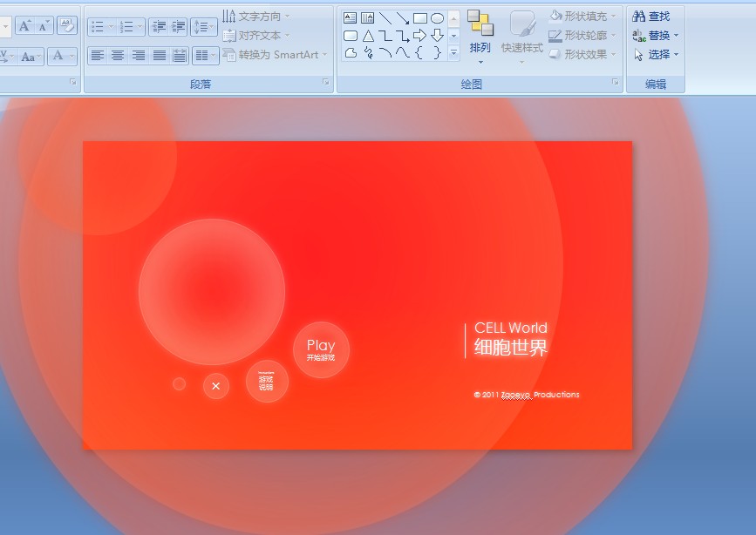Viewport: 756px width, 535px height.
Task: Decrease font size with the small A button
Action: tap(44, 25)
